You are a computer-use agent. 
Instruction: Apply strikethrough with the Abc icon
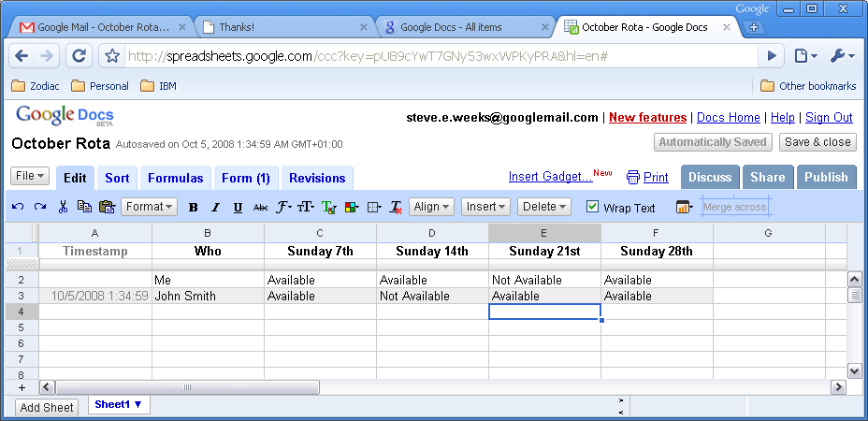(260, 208)
